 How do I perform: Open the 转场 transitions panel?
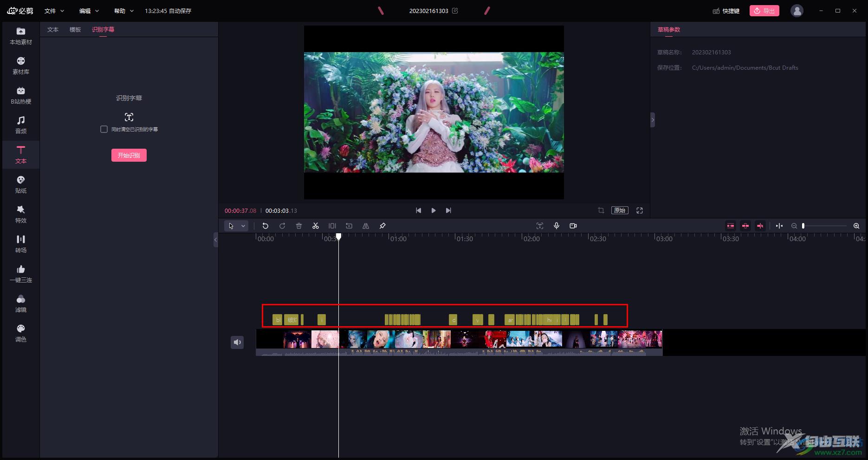pyautogui.click(x=21, y=244)
